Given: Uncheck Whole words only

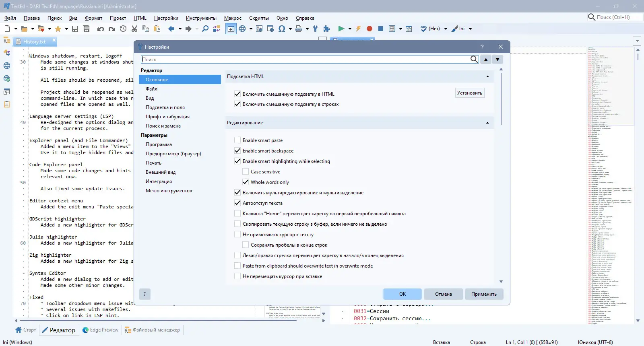Looking at the screenshot, I should coord(246,182).
